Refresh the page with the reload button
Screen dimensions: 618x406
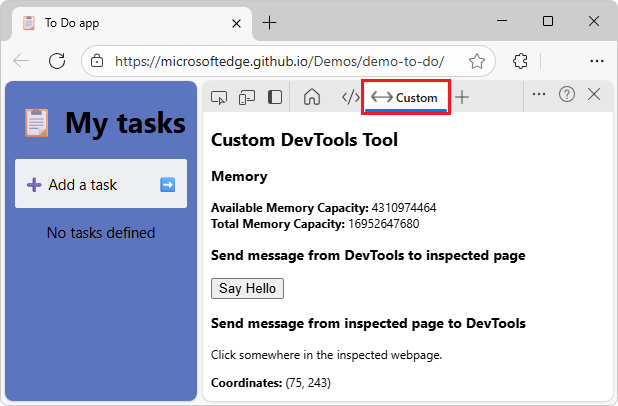tap(57, 61)
